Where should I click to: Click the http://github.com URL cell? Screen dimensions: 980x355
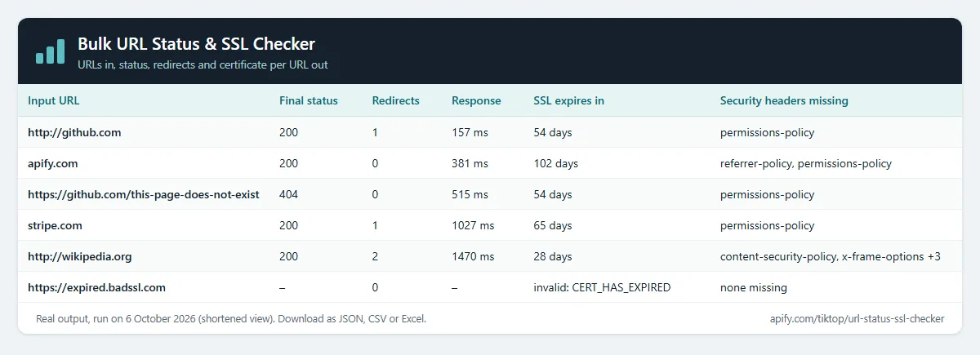(74, 132)
